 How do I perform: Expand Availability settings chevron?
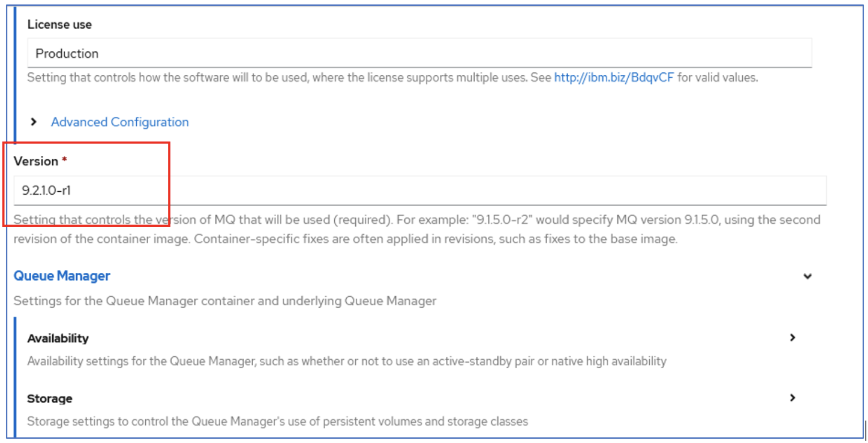[x=793, y=338]
